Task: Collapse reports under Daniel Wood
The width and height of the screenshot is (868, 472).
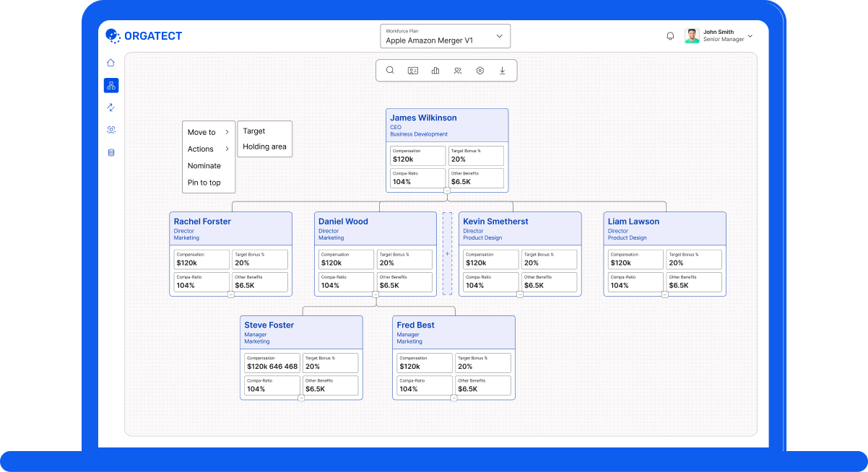Action: click(376, 294)
